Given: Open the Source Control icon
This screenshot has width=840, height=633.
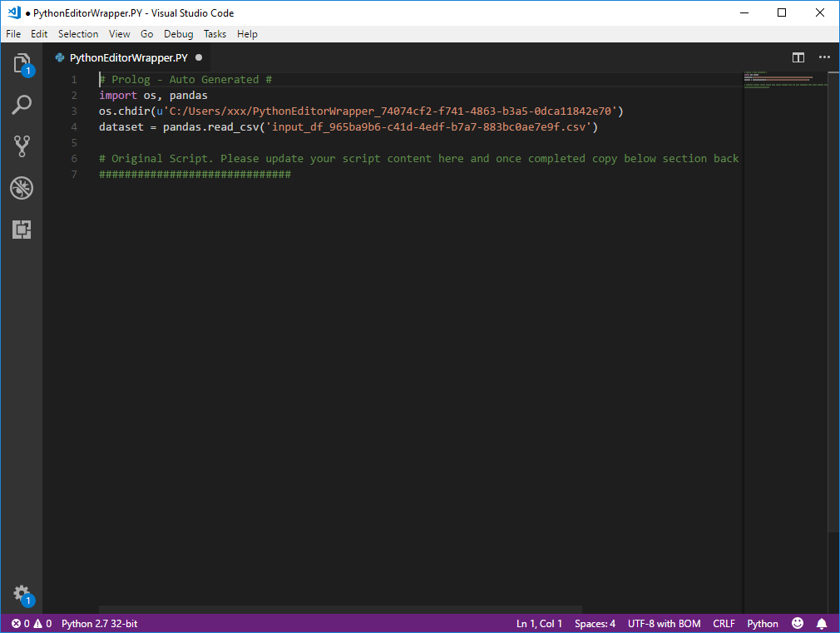Looking at the screenshot, I should pos(22,146).
